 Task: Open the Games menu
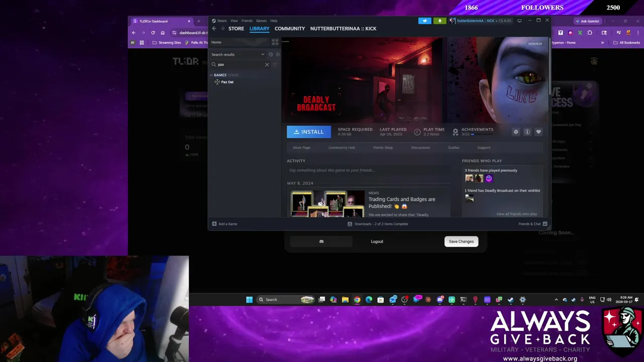(x=261, y=21)
